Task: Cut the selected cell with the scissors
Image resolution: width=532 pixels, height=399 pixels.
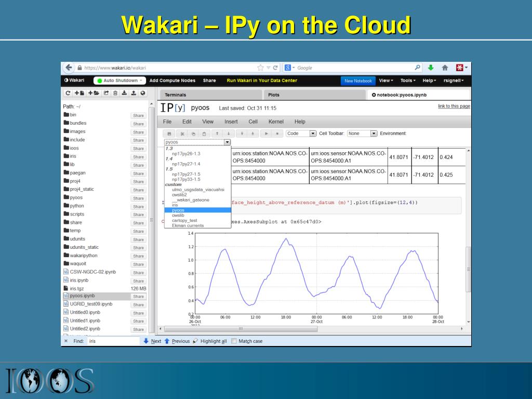Action: [x=182, y=134]
